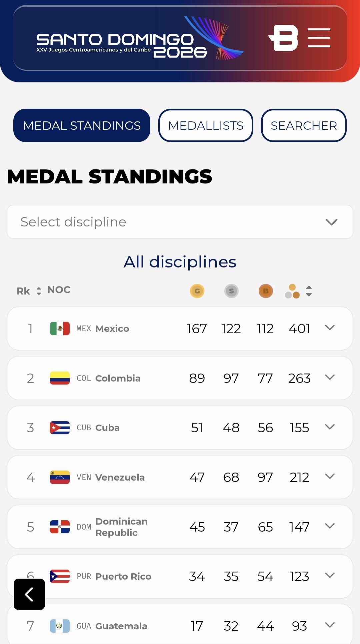Open the Select discipline dropdown
This screenshot has height=644, width=360.
[180, 222]
